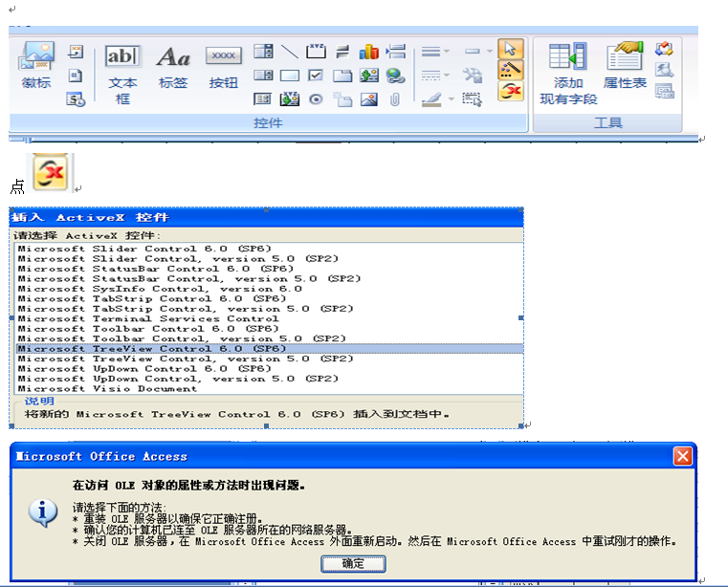The width and height of the screenshot is (728, 587).
Task: Open the special effect dropdown
Action: pos(478,51)
